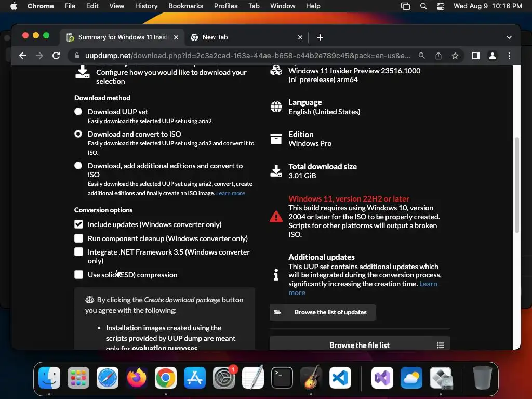
Task: Open the Profiles menu
Action: (225, 6)
